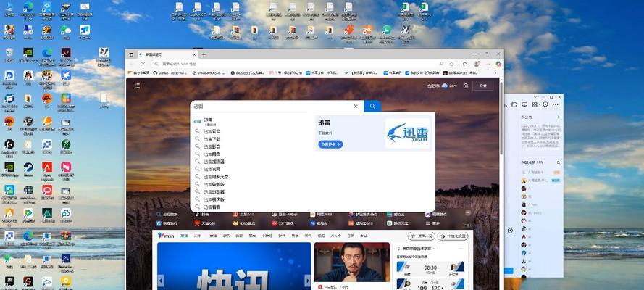Open Edge tab actions menu icon
The width and height of the screenshot is (644, 290).
pyautogui.click(x=131, y=54)
